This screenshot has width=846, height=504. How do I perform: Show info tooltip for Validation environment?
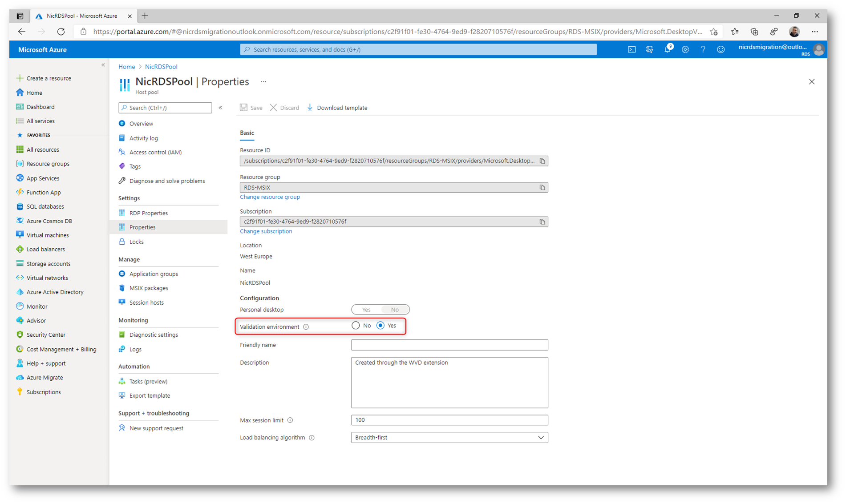pyautogui.click(x=306, y=327)
